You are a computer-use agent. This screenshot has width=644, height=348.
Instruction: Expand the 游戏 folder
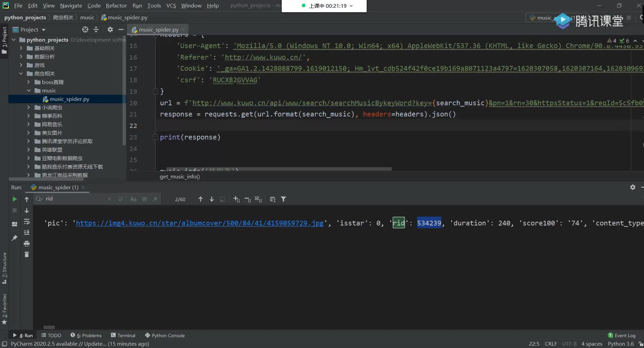point(21,65)
